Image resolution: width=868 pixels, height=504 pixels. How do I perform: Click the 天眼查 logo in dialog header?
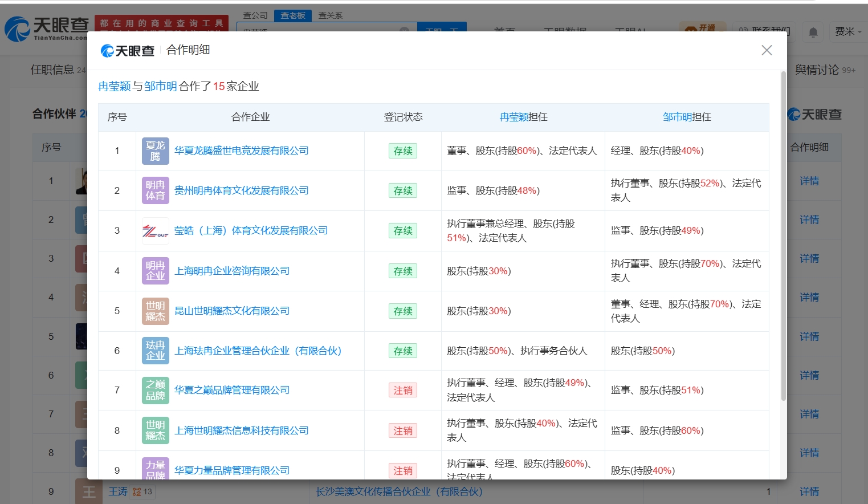pyautogui.click(x=128, y=51)
